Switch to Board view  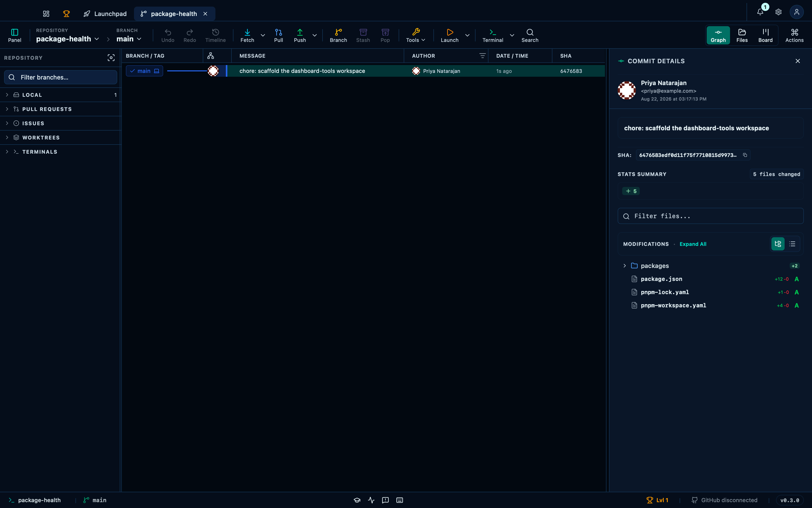pos(765,35)
